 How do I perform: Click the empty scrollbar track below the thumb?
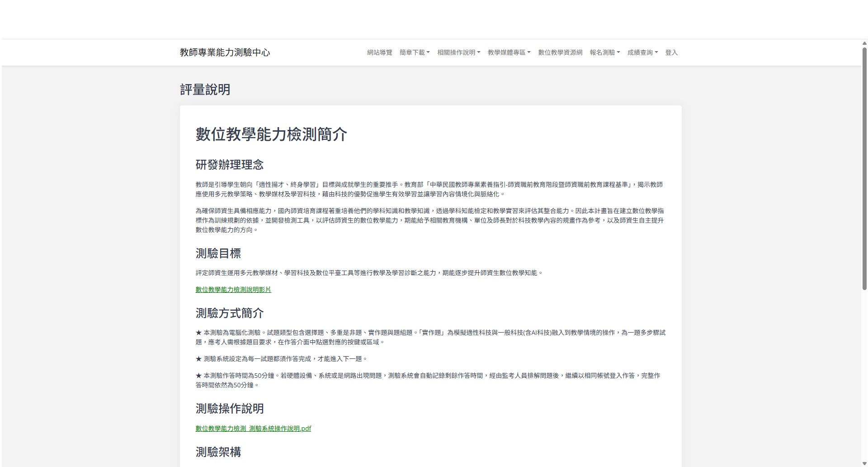[x=864, y=376]
